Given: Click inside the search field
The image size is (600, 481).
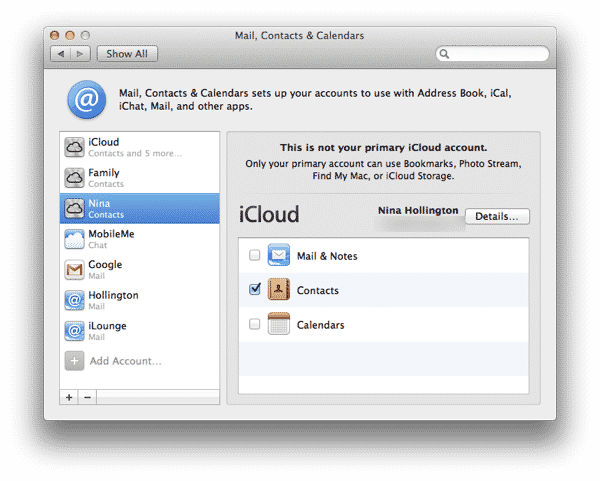Looking at the screenshot, I should [x=492, y=54].
